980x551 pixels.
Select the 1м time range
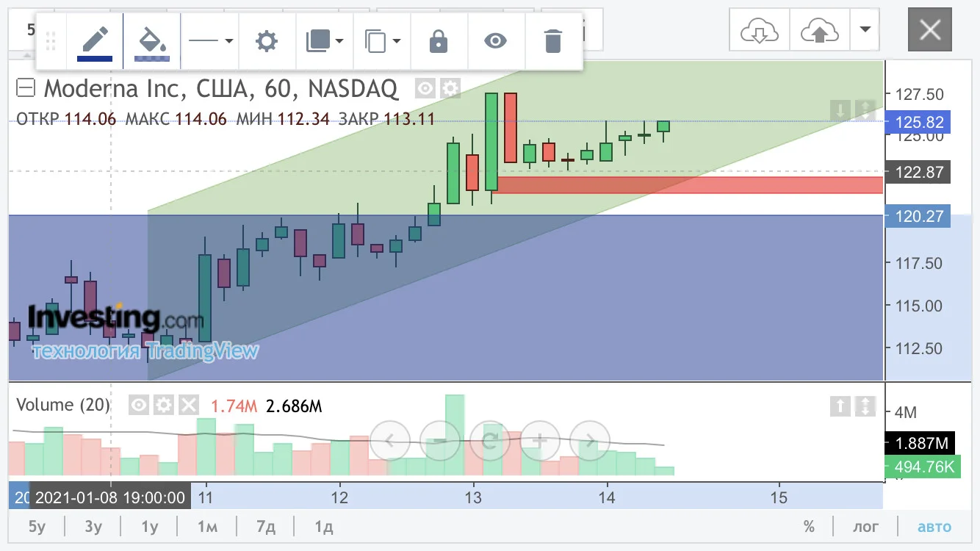point(208,527)
